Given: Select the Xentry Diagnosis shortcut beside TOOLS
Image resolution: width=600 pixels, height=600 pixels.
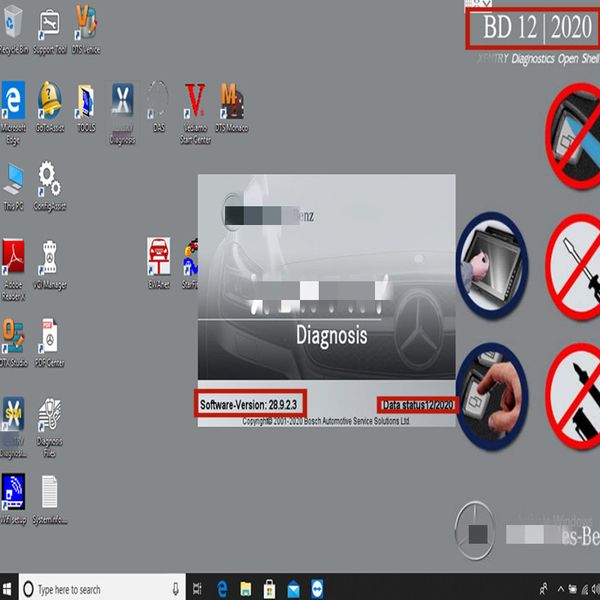Looking at the screenshot, I should click(x=122, y=113).
